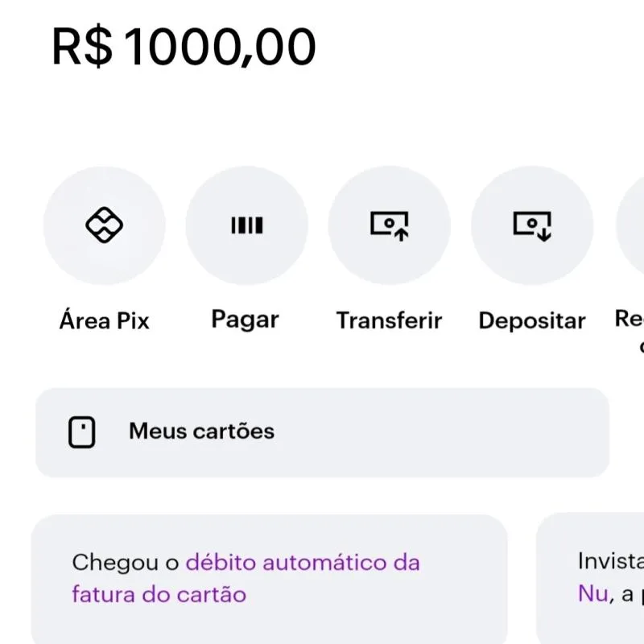Tap the Transferir banknote icon

tap(390, 226)
